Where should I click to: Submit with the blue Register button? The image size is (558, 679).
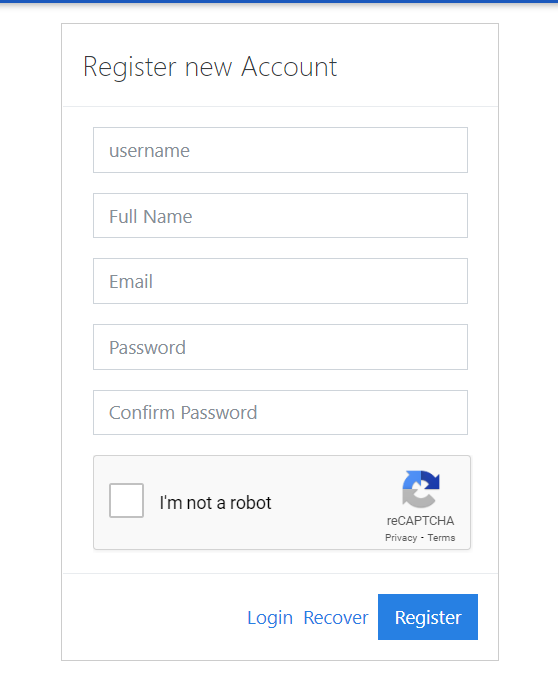coord(428,617)
